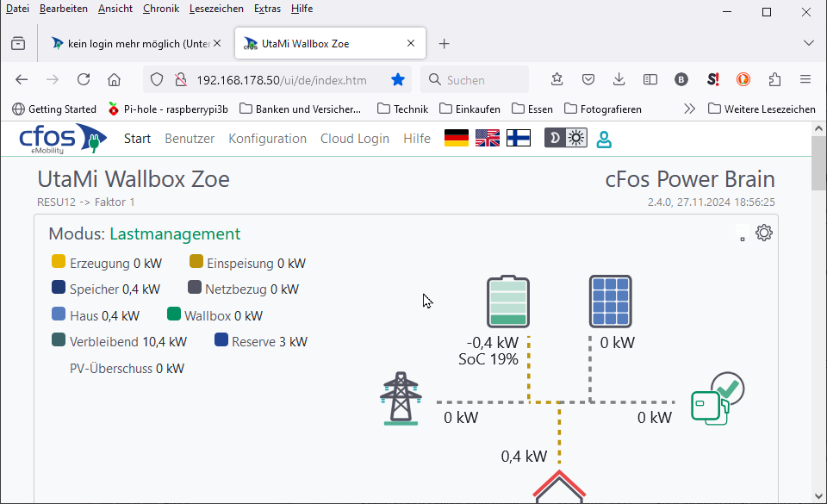Toggle dark/light mode switch

point(566,138)
